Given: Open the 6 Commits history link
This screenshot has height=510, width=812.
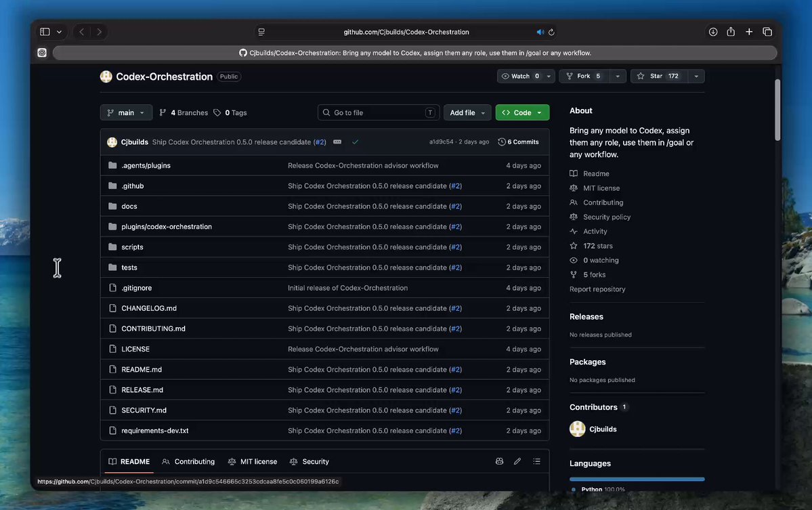Looking at the screenshot, I should (x=518, y=142).
